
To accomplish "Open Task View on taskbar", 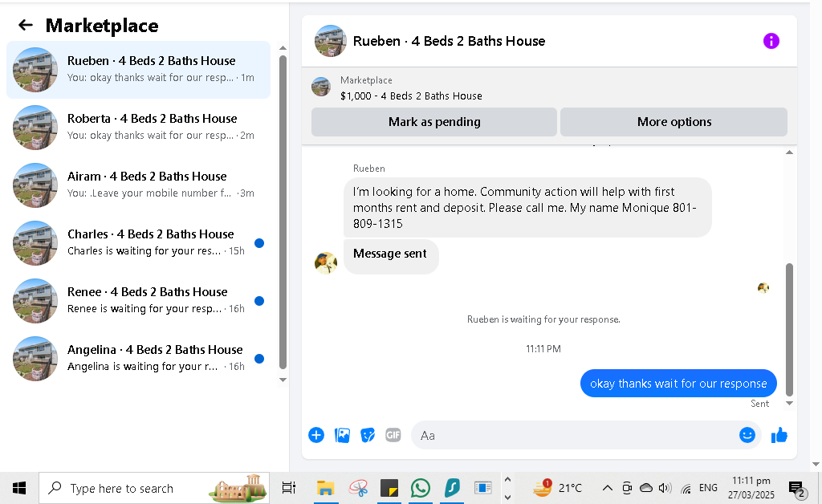I will point(289,488).
